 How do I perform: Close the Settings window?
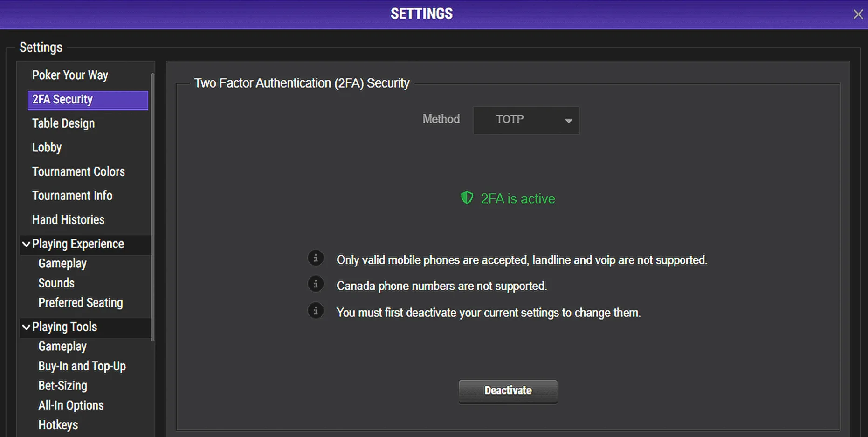click(x=858, y=14)
